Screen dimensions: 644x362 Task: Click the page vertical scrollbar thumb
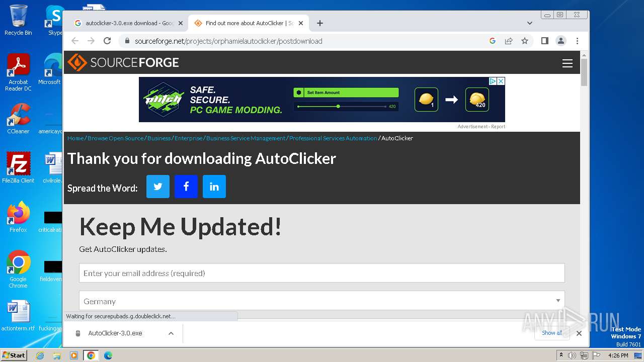(x=584, y=72)
